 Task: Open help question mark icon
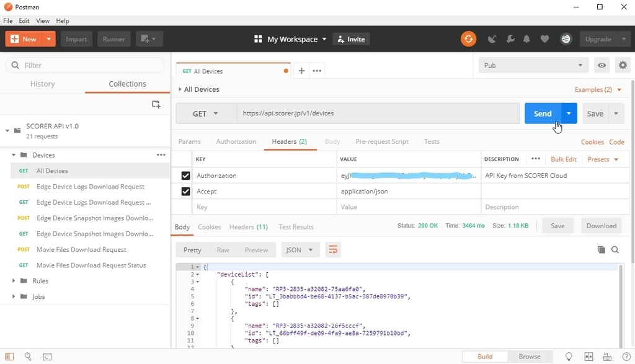[x=626, y=357]
